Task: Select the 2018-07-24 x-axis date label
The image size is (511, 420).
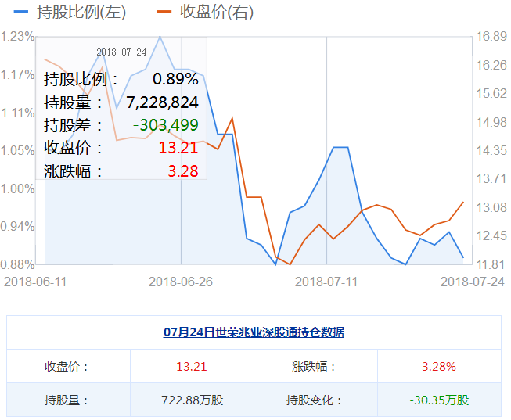Action: [472, 282]
